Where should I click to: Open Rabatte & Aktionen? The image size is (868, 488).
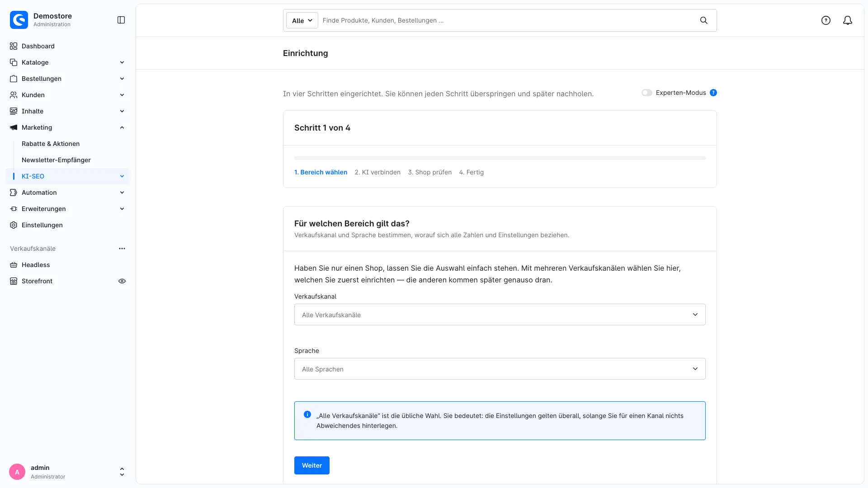click(51, 144)
